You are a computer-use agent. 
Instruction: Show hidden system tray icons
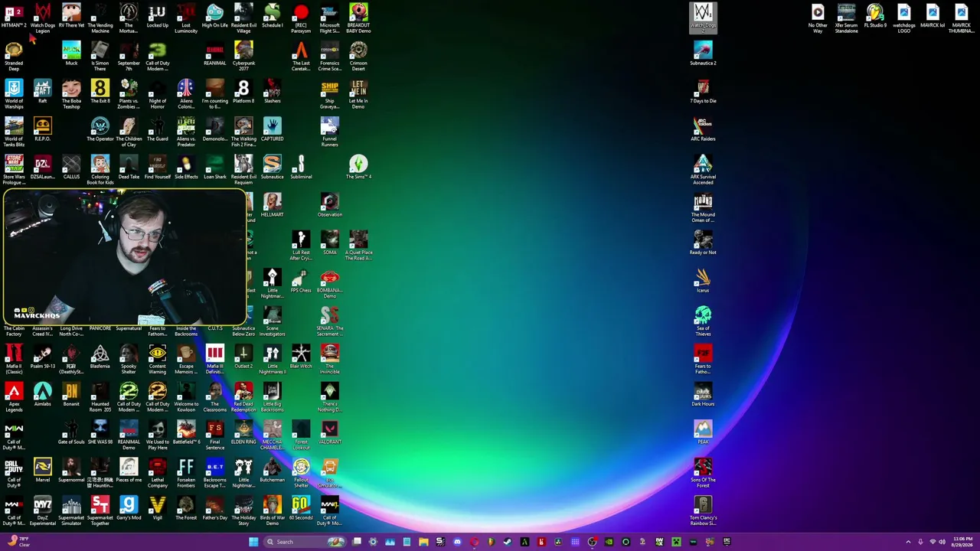point(909,542)
